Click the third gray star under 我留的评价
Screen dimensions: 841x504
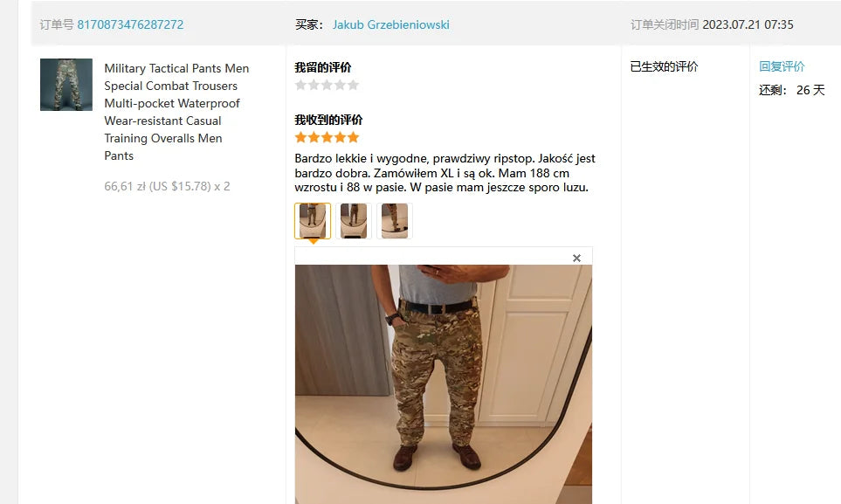327,85
